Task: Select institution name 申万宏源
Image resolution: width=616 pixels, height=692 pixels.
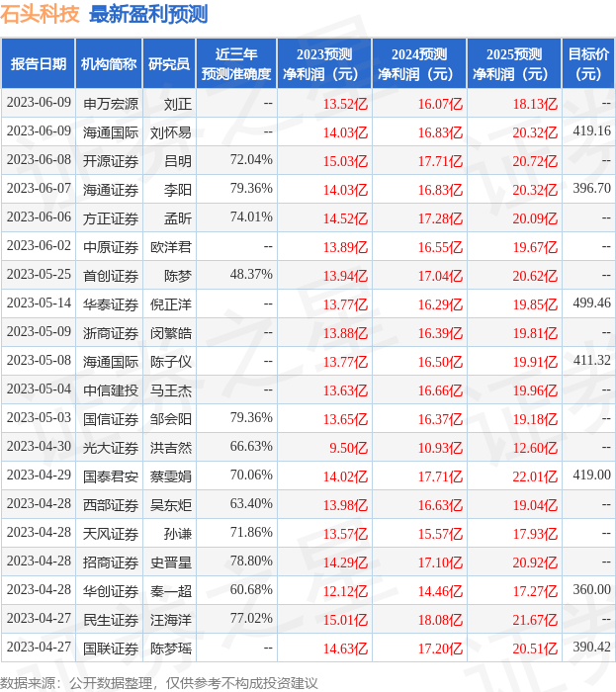Action: coord(111,104)
